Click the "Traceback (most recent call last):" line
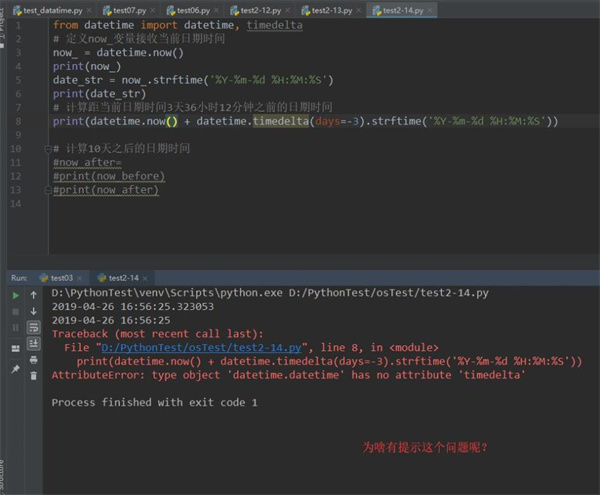This screenshot has width=600, height=495. coord(158,334)
